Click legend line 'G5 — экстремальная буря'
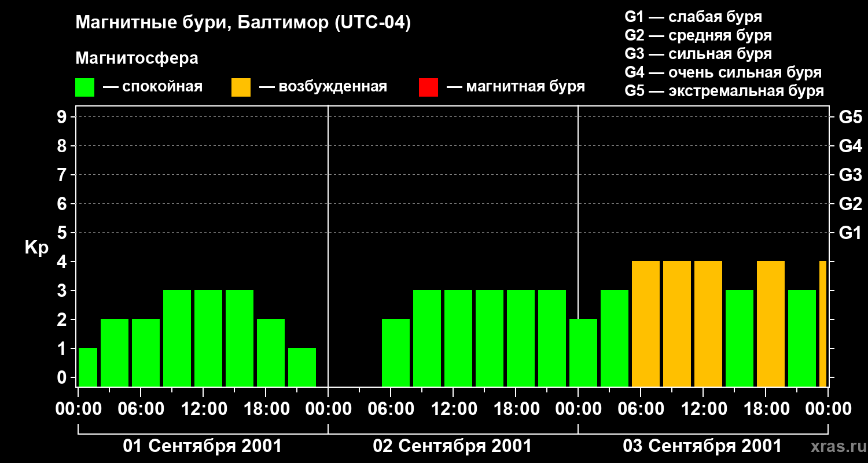This screenshot has width=868, height=463. click(x=724, y=91)
